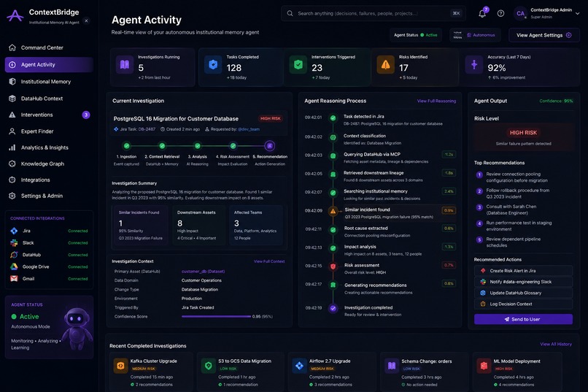This screenshot has height=392, width=588.
Task: Click the DataHub integration icon
Action: pos(14,255)
